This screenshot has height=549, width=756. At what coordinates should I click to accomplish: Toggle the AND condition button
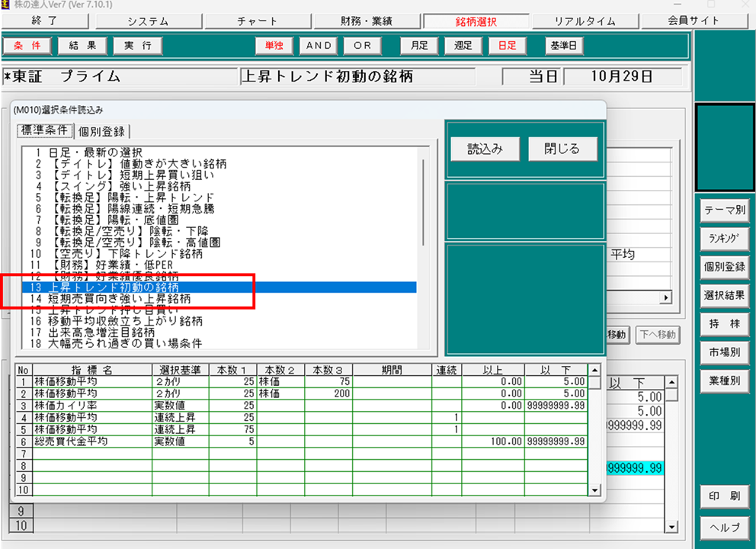[319, 46]
